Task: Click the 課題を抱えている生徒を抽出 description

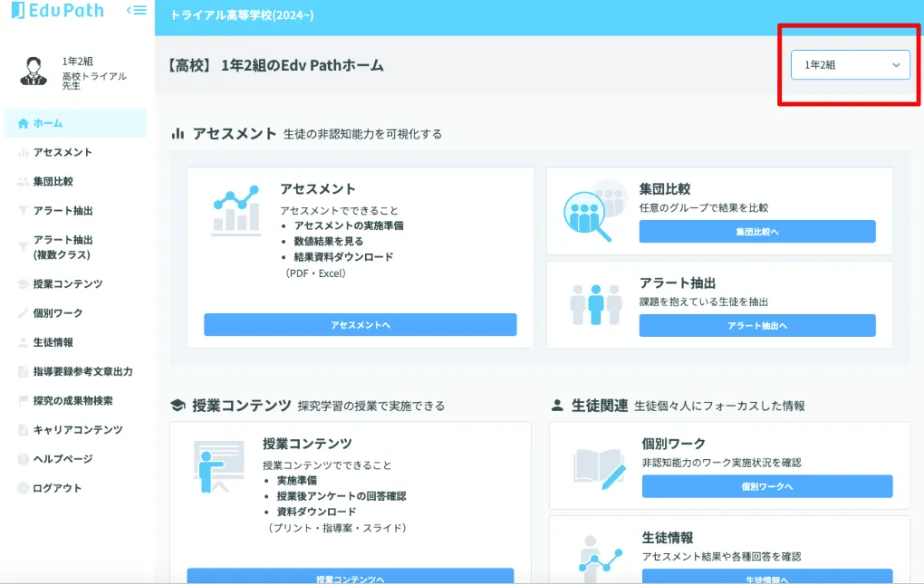Action: tap(704, 302)
